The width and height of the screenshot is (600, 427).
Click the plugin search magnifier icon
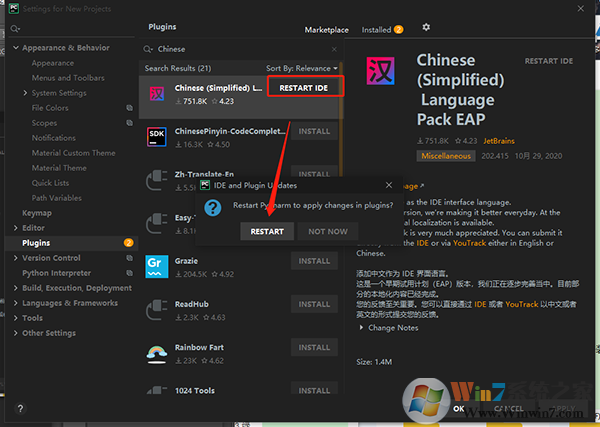pos(148,49)
